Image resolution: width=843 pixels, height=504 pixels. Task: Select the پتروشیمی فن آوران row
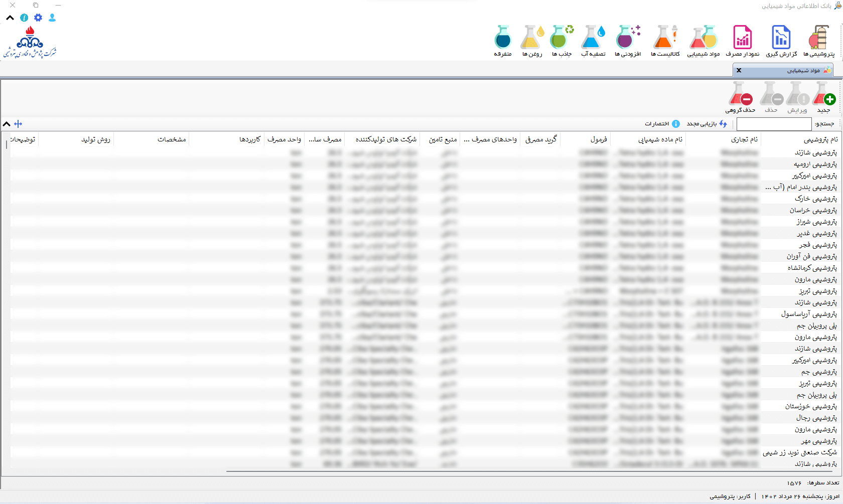tap(426, 256)
